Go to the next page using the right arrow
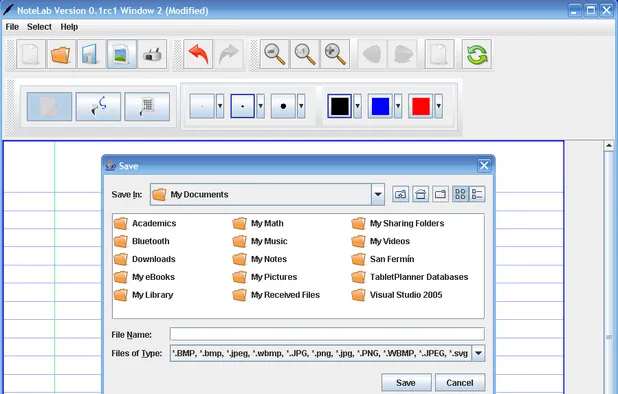This screenshot has height=394, width=618. (402, 54)
